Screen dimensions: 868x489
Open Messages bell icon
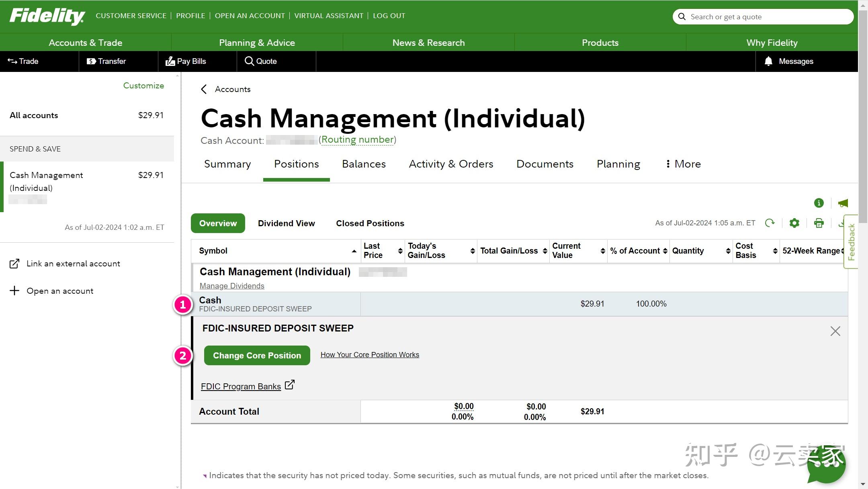click(x=768, y=61)
